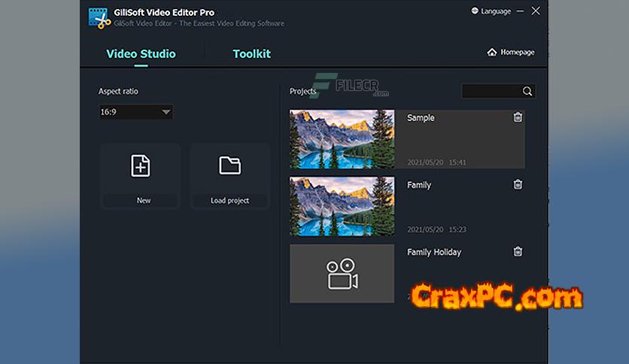
Task: Open the Family project lake thumbnail
Action: click(x=342, y=206)
